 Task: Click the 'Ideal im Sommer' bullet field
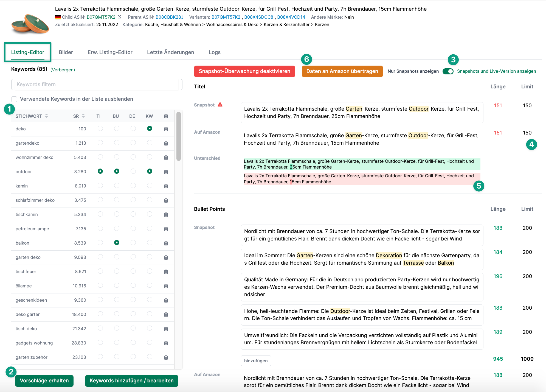click(x=362, y=259)
